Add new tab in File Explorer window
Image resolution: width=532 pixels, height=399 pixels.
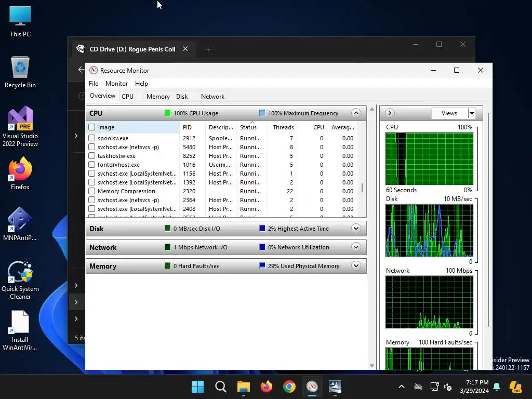click(x=208, y=49)
